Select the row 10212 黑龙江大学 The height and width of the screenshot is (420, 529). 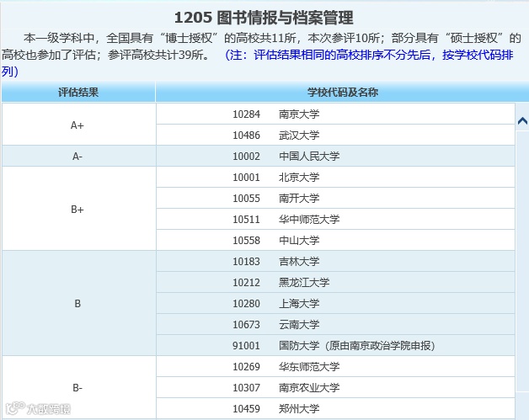coord(335,282)
